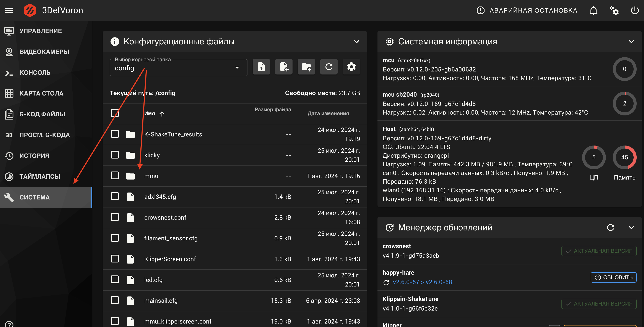
Task: Open interface settings gears icon
Action: [614, 10]
